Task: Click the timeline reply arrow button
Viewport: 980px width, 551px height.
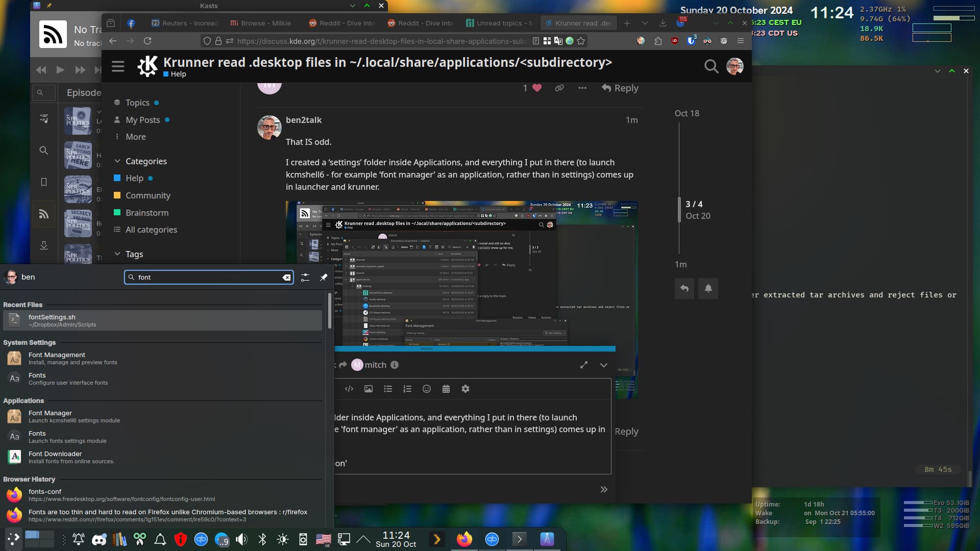Action: 684,289
